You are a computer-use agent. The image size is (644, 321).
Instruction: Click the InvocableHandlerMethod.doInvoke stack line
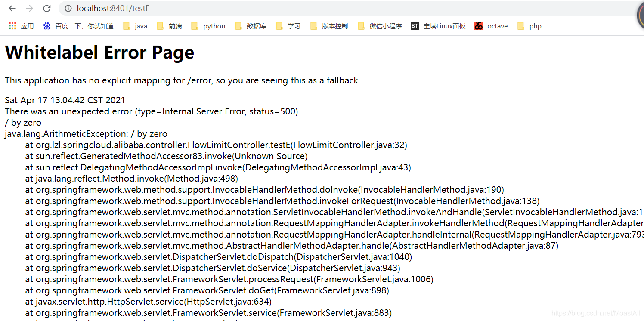click(265, 190)
